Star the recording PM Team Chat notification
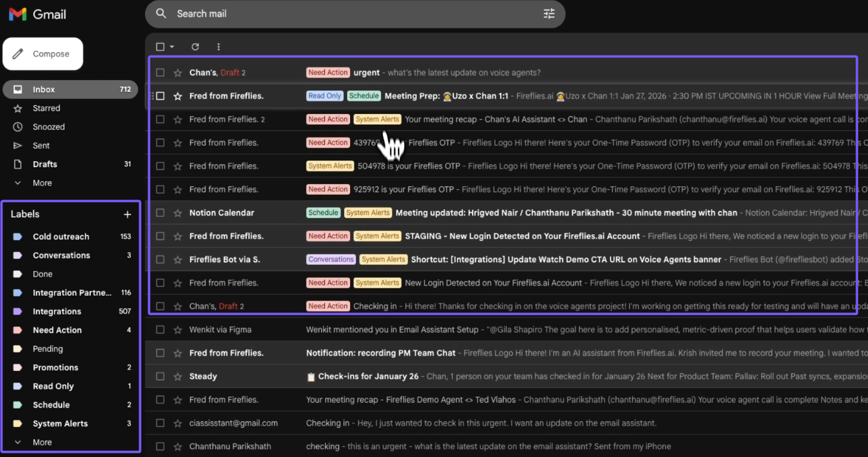This screenshot has width=868, height=457. (177, 353)
